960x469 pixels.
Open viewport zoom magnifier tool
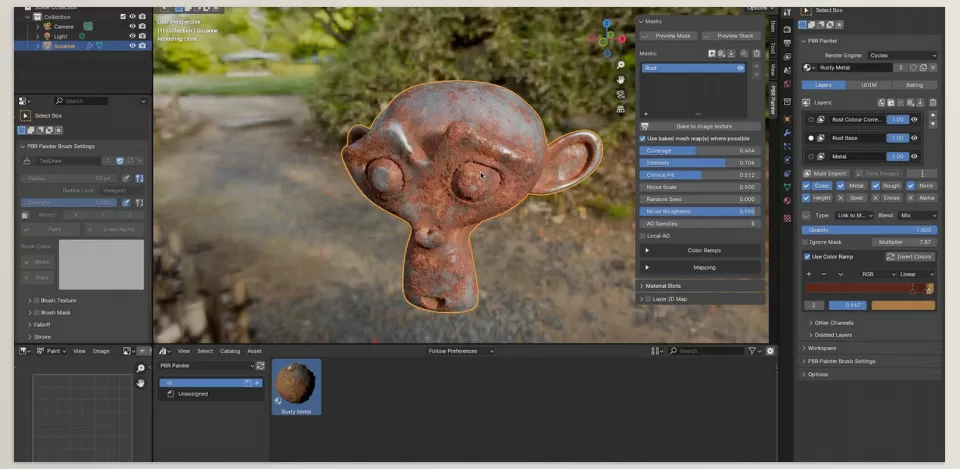[x=620, y=65]
